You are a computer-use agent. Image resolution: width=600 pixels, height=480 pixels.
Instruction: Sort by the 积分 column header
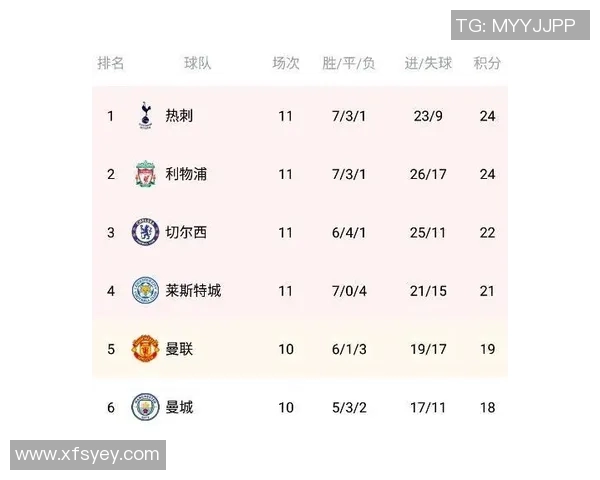point(487,63)
